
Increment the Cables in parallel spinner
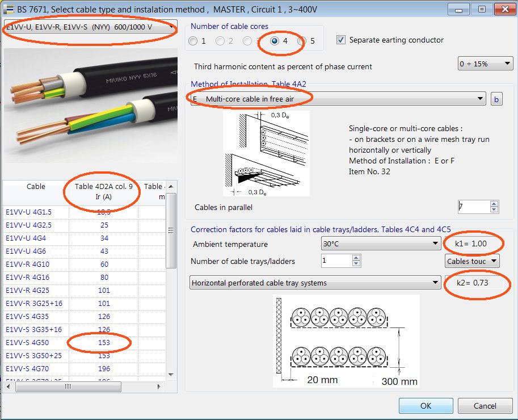(x=494, y=203)
